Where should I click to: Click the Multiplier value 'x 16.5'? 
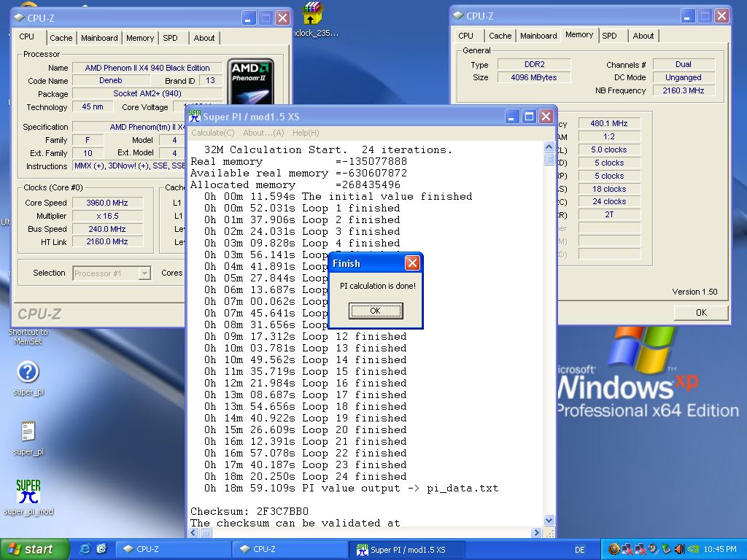coord(107,216)
